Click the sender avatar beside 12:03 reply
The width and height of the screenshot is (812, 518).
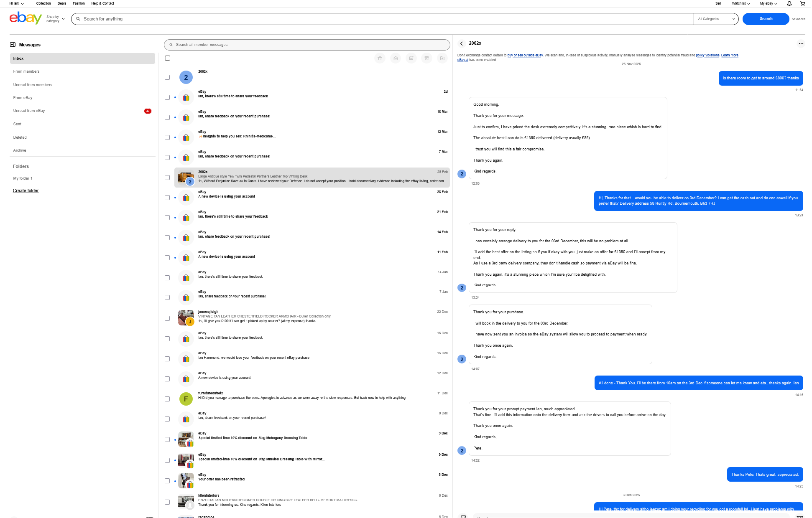pyautogui.click(x=462, y=174)
